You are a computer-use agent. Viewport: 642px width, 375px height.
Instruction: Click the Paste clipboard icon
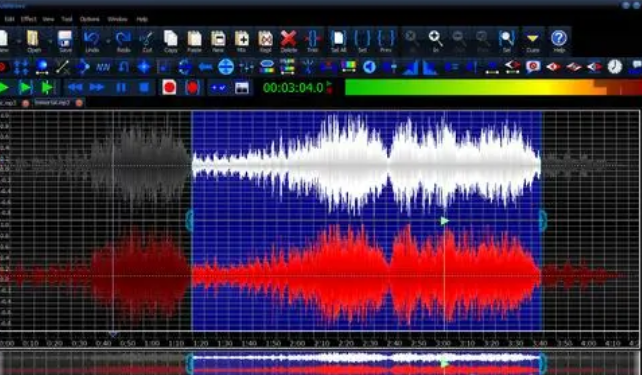[x=194, y=39]
